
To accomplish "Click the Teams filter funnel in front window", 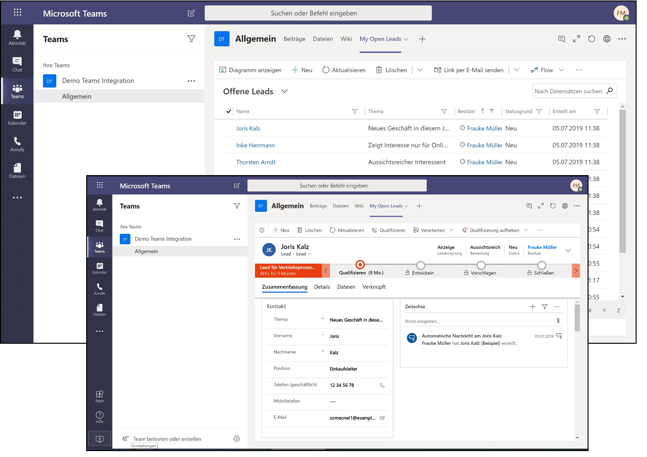I will [237, 206].
